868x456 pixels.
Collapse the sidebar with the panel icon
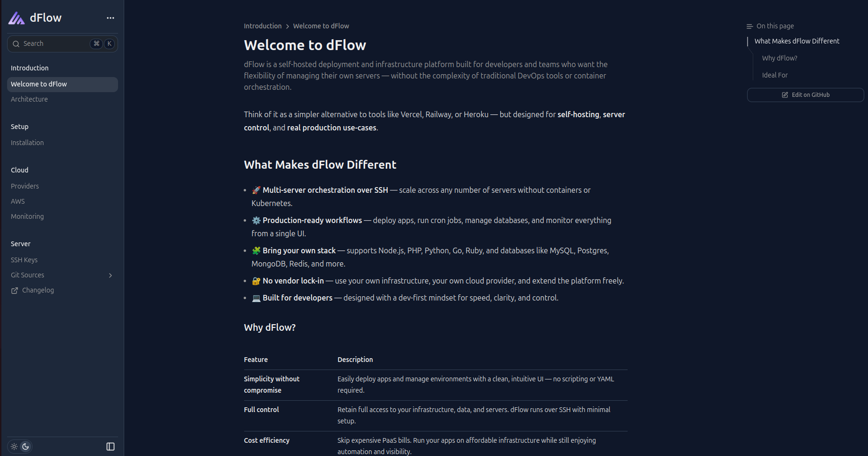pos(110,446)
